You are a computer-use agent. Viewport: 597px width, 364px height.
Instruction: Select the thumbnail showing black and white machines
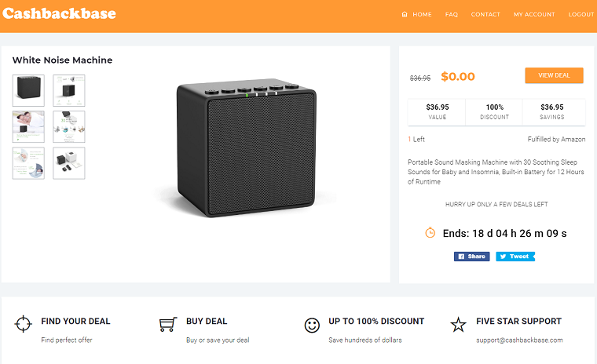[69, 163]
